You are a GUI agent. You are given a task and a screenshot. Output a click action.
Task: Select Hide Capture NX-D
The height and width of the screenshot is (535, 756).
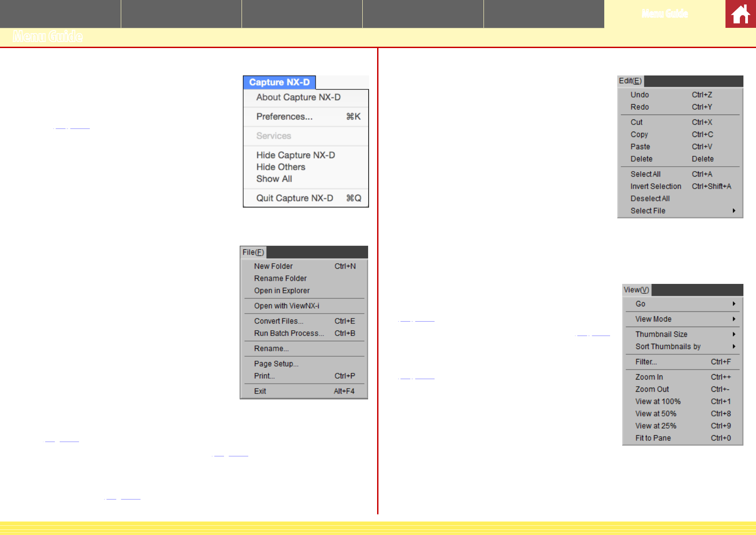[x=306, y=155]
